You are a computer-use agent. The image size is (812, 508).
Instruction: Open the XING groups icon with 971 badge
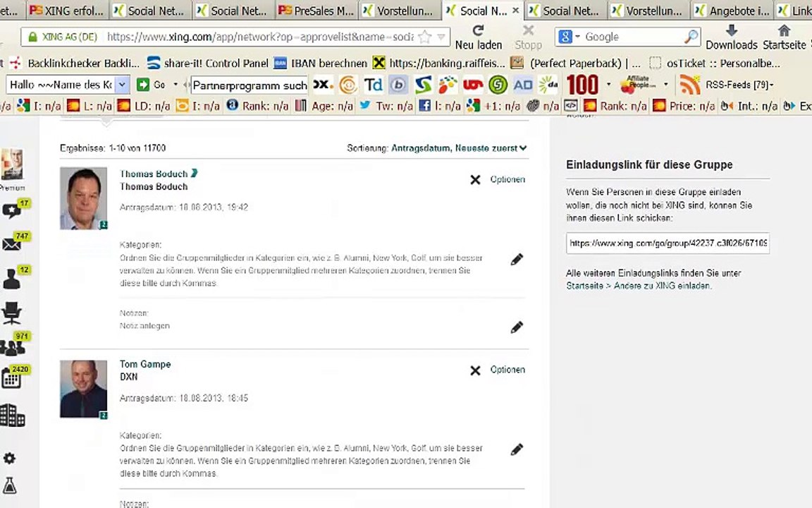coord(12,347)
